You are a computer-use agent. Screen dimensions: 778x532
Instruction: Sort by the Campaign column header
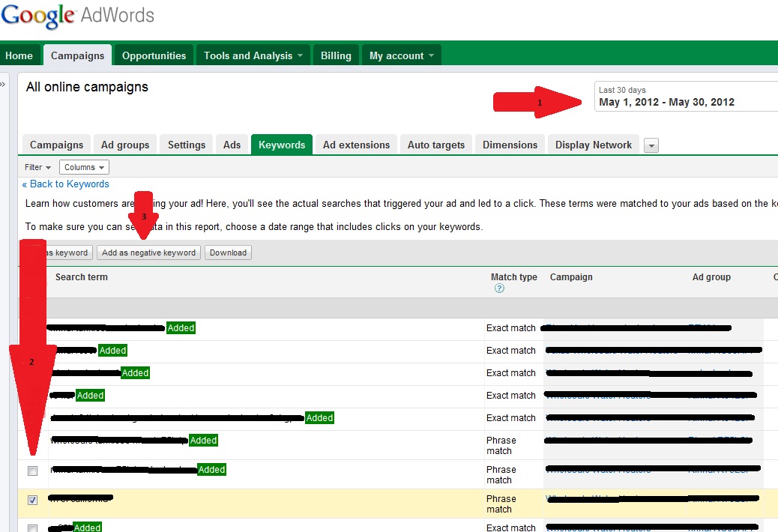[x=571, y=277]
